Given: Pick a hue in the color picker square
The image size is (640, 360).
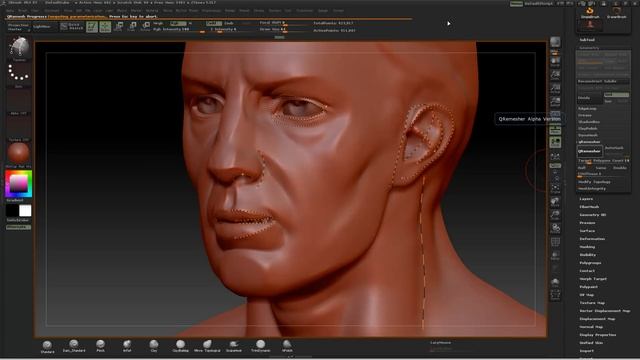Looking at the screenshot, I should pos(18,184).
